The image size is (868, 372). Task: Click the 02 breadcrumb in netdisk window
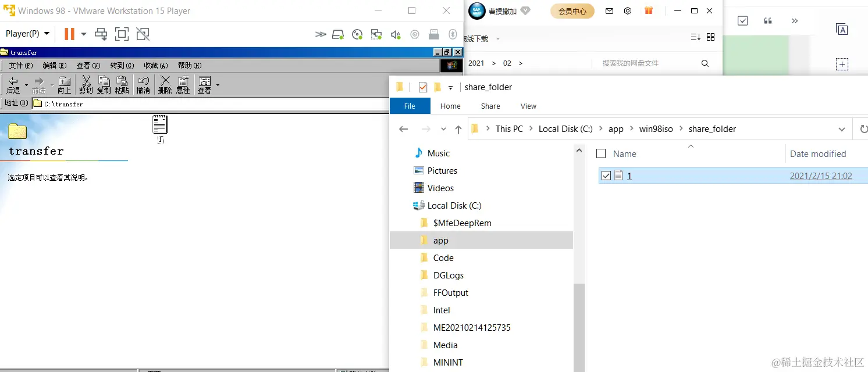click(507, 63)
